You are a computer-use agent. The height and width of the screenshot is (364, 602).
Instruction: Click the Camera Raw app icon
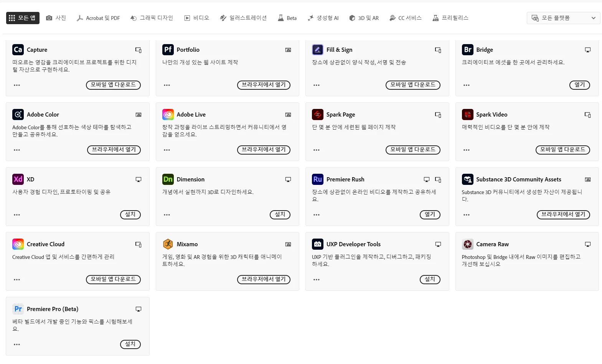[x=467, y=244]
